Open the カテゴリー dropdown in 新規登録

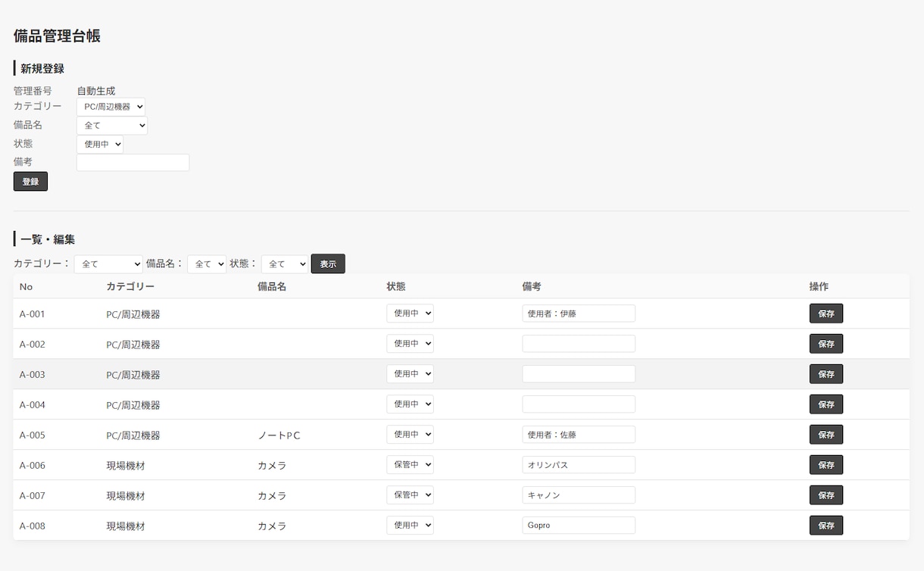111,107
